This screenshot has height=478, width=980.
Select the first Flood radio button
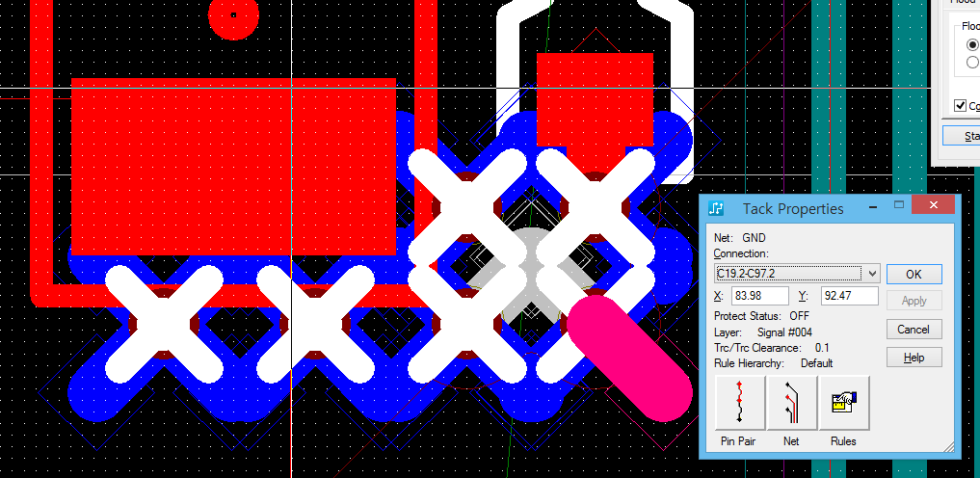click(x=973, y=43)
